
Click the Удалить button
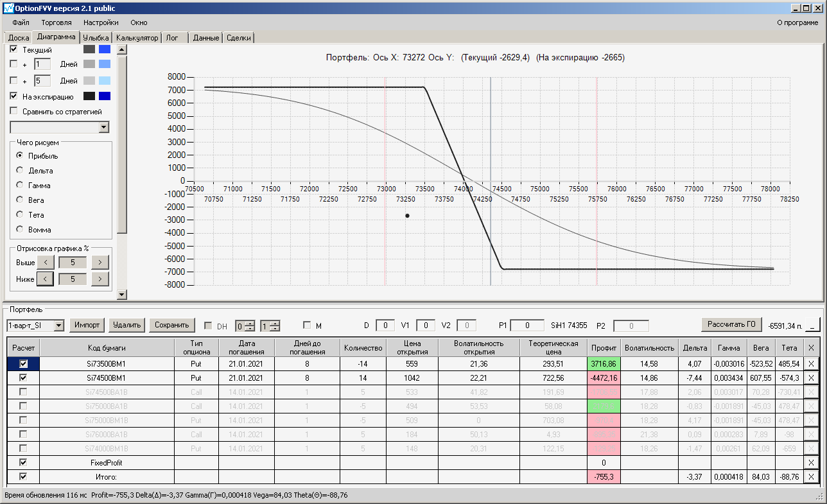[127, 325]
